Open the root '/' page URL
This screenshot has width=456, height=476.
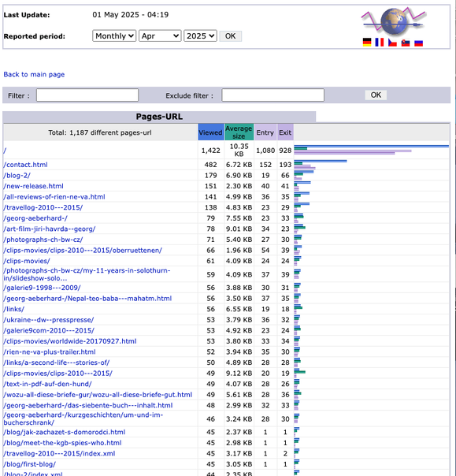(5, 151)
